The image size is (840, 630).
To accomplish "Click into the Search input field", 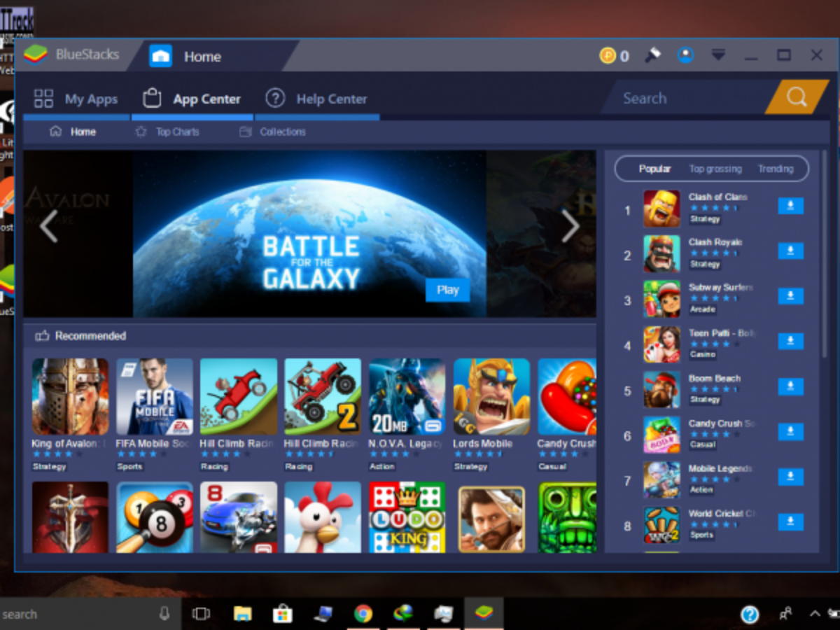I will [x=686, y=98].
